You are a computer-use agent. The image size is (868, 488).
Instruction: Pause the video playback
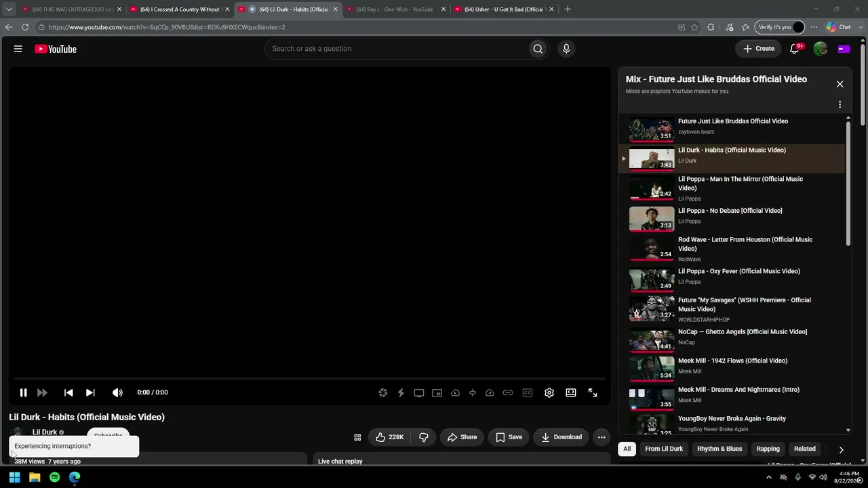pyautogui.click(x=23, y=392)
